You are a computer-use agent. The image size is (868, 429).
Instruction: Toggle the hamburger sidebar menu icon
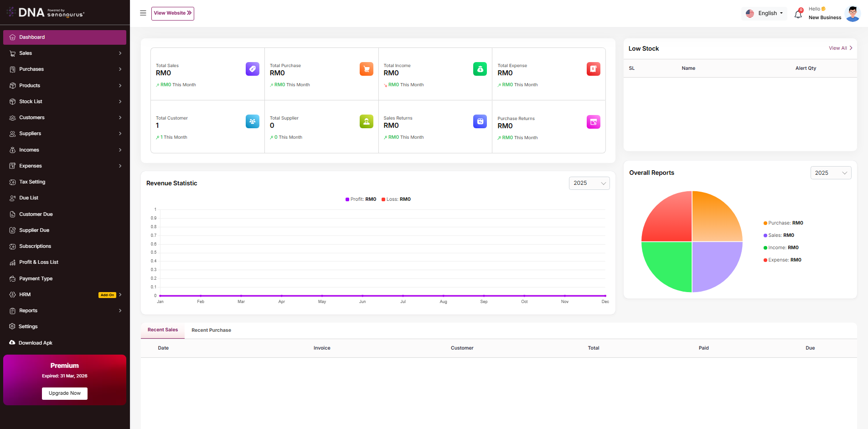143,13
